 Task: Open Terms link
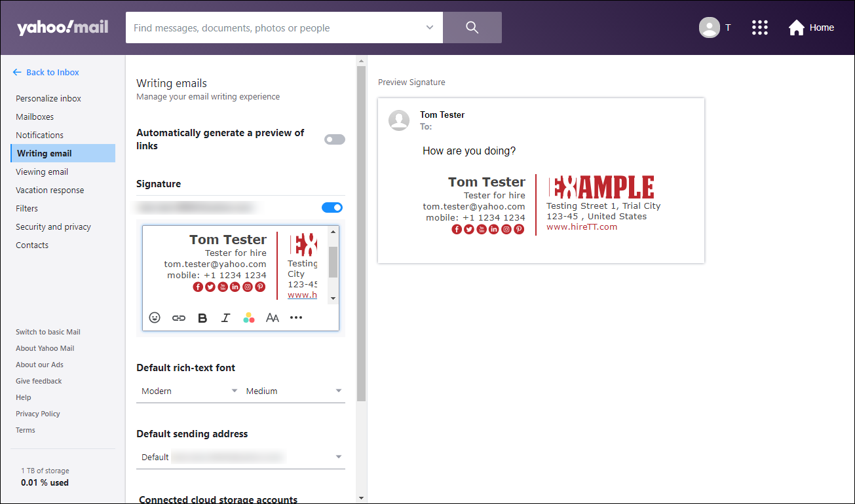pos(26,430)
